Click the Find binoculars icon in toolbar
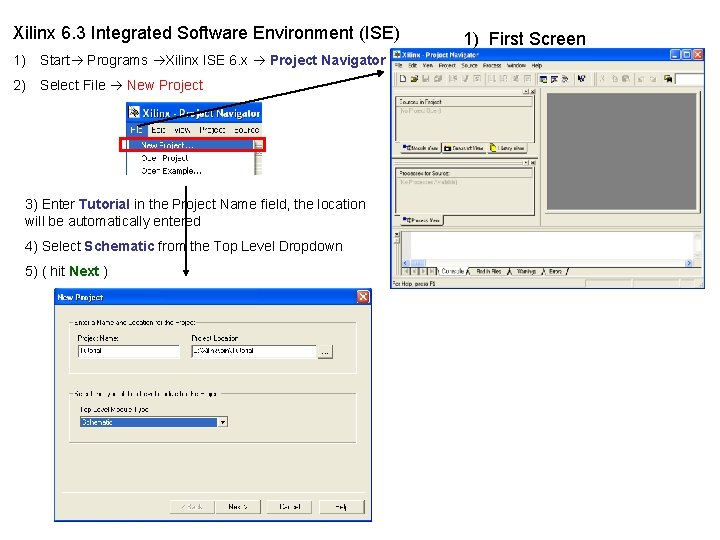The height and width of the screenshot is (540, 720). click(668, 79)
